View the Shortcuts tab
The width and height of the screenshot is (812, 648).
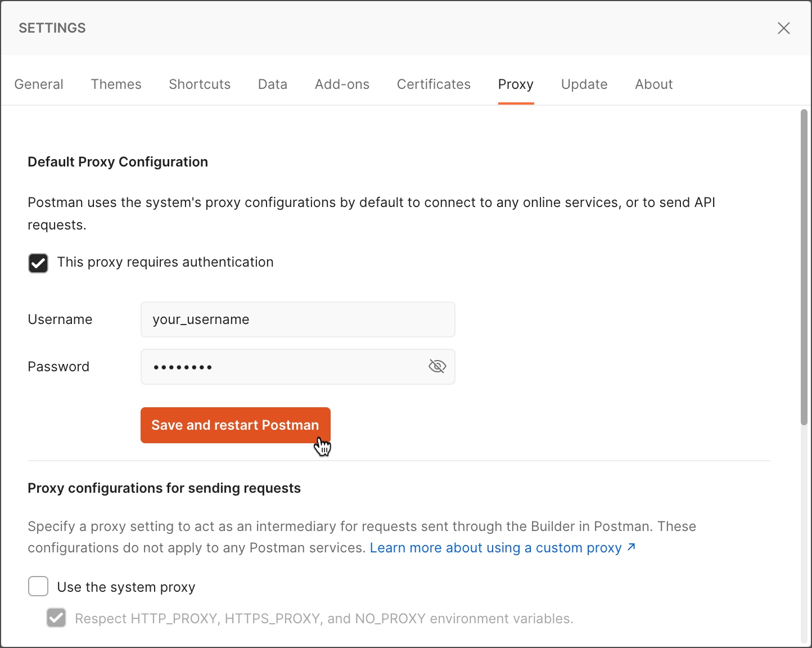(x=200, y=84)
